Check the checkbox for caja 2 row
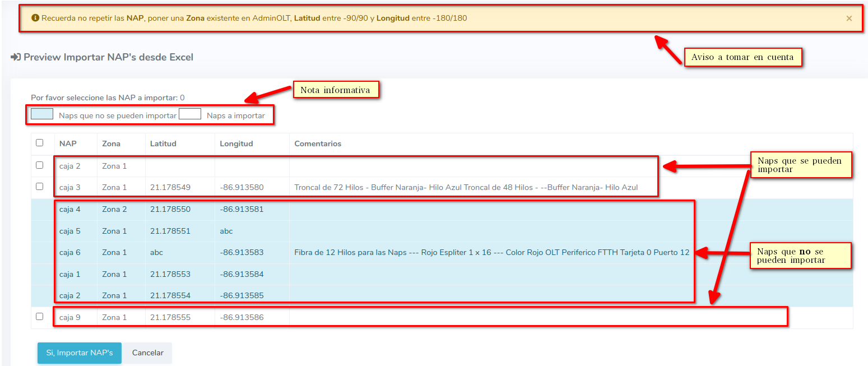Image resolution: width=868 pixels, height=366 pixels. 39,165
